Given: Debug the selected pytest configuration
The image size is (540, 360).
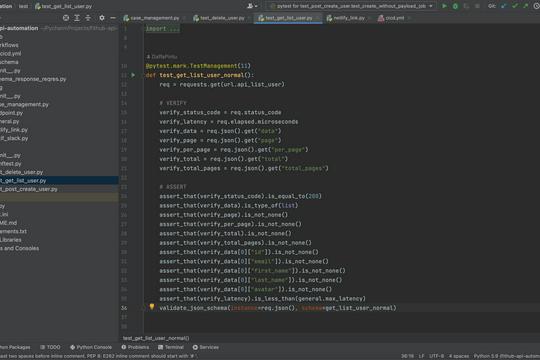Looking at the screenshot, I should click(455, 6).
